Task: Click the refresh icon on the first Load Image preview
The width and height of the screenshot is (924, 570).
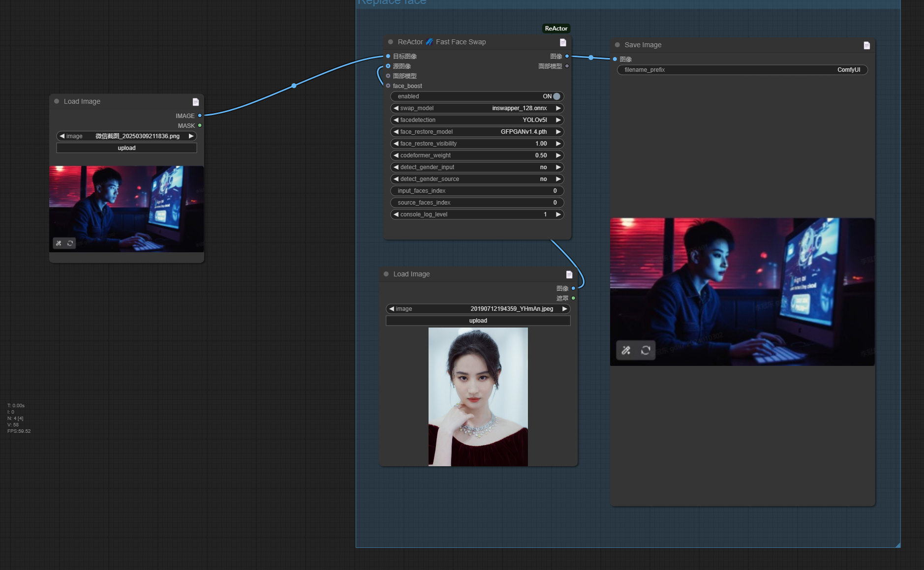Action: (x=70, y=243)
